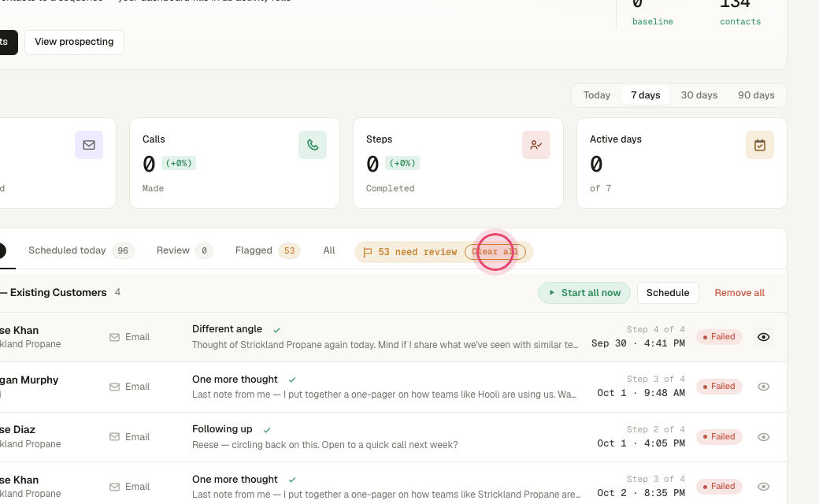Click Step 4 of 4 label
819x504 pixels.
[655, 329]
